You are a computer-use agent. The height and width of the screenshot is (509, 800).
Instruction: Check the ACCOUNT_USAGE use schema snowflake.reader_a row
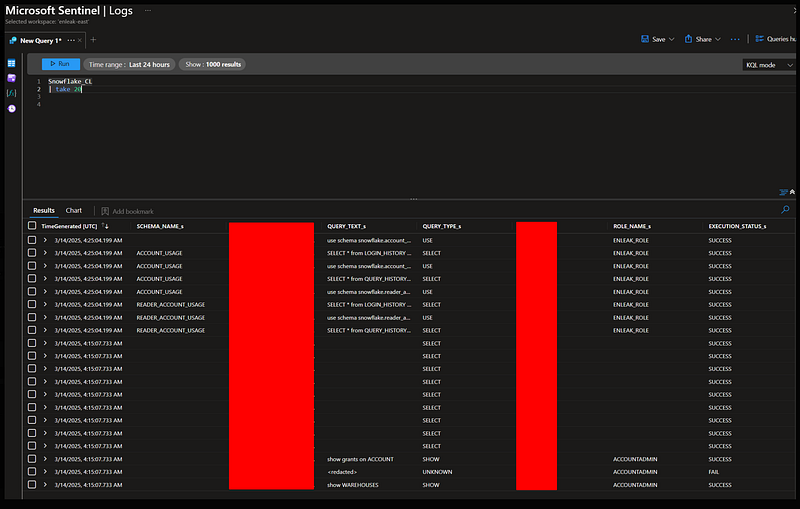pyautogui.click(x=32, y=291)
